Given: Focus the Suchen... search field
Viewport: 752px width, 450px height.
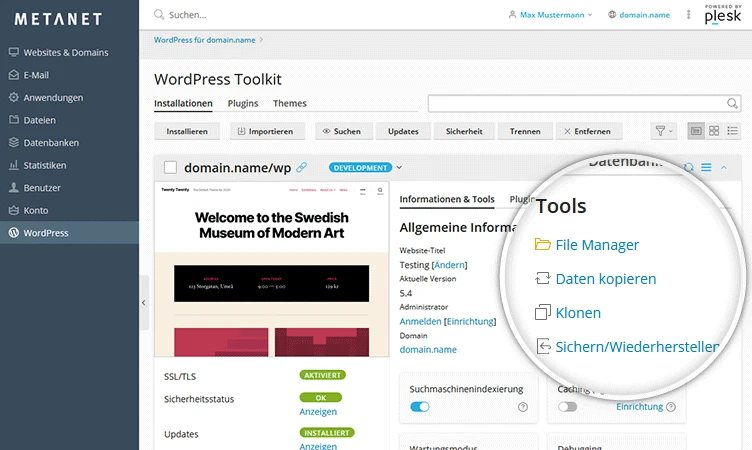Looking at the screenshot, I should [x=188, y=15].
